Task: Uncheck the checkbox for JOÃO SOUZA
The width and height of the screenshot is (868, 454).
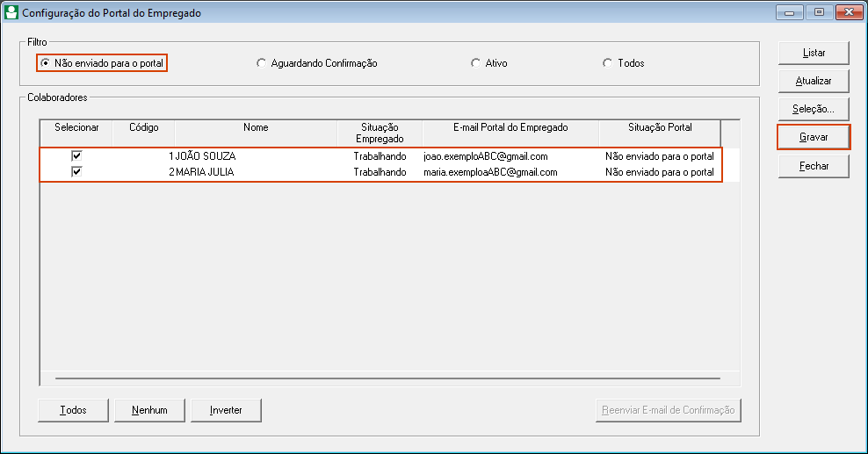Action: point(76,156)
